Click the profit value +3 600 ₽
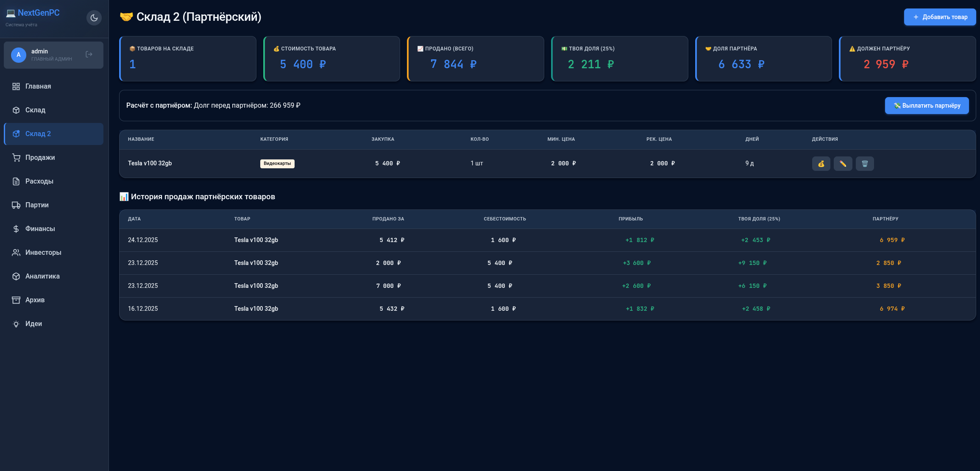Screen dimensions: 980x471 (637, 263)
